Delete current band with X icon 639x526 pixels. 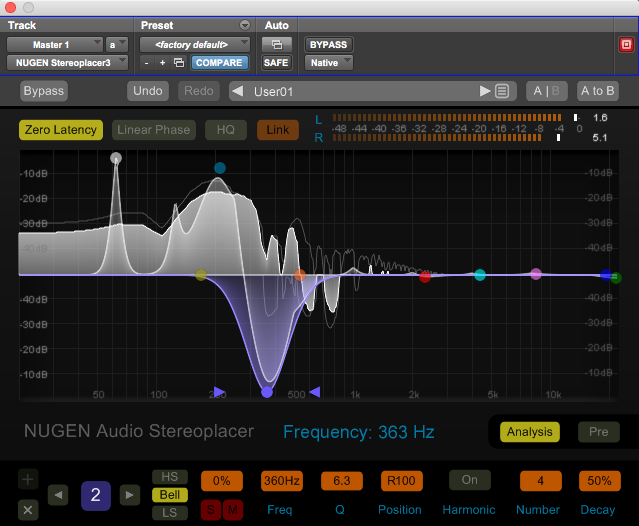(x=28, y=509)
